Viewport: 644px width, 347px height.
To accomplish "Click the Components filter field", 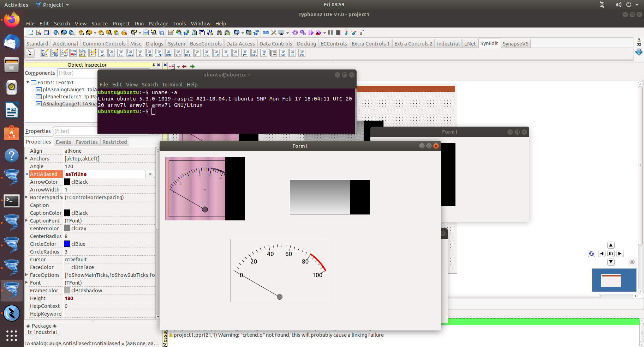I will point(77,73).
